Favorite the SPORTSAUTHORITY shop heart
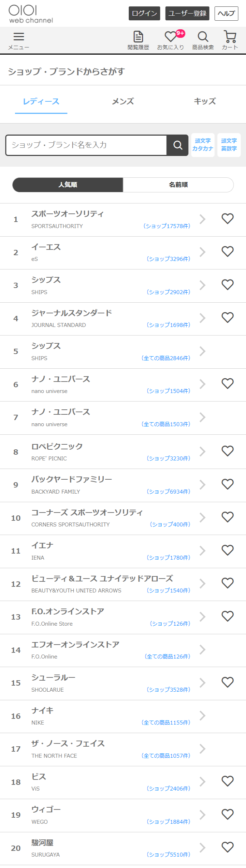The image size is (246, 868). pos(228,218)
